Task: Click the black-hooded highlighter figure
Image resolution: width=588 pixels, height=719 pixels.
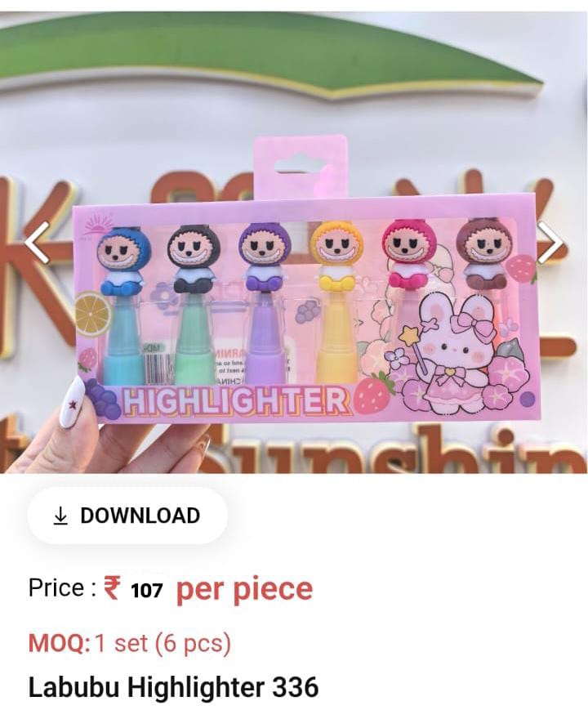Action: (x=193, y=260)
